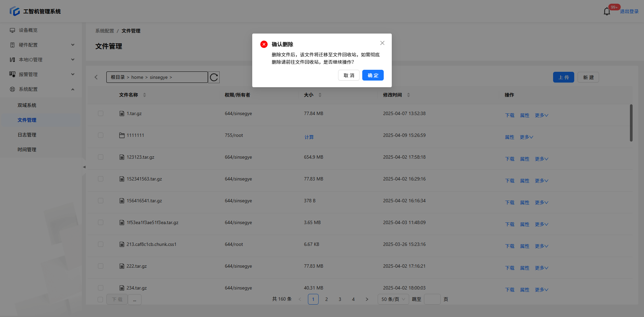Image resolution: width=644 pixels, height=317 pixels.
Task: Click 取消 to cancel deletion
Action: click(348, 75)
